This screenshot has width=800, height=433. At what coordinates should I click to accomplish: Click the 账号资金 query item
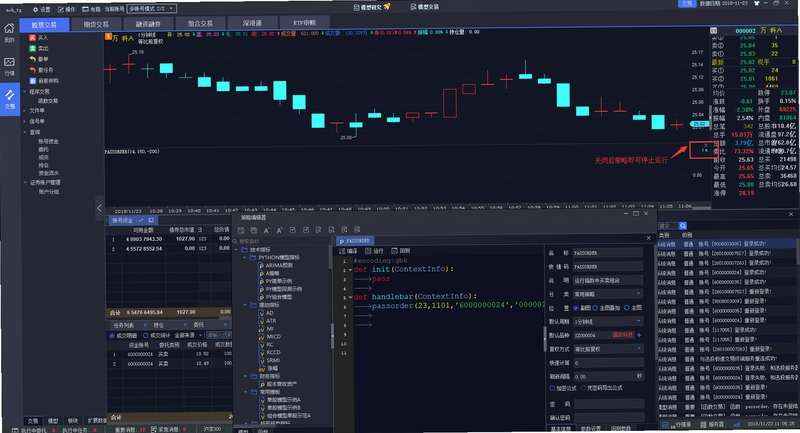48,141
